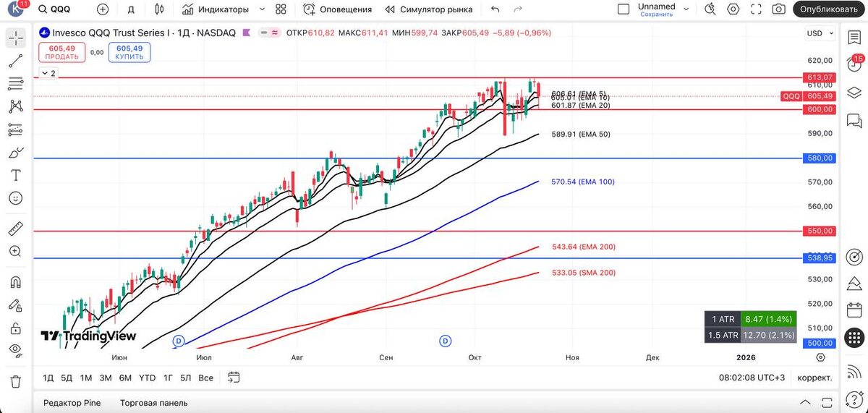Viewport: 868px width, 413px height.
Task: Open the layout setup square icon
Action: (624, 9)
